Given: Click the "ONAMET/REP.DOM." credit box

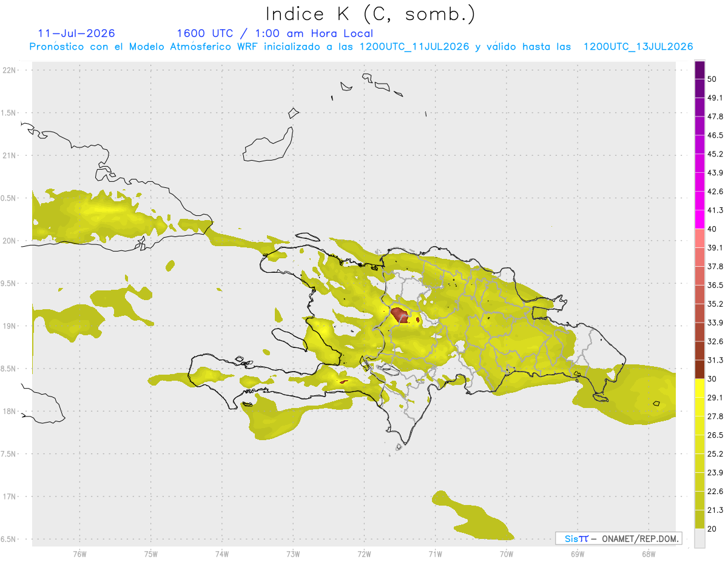Looking at the screenshot, I should (619, 538).
